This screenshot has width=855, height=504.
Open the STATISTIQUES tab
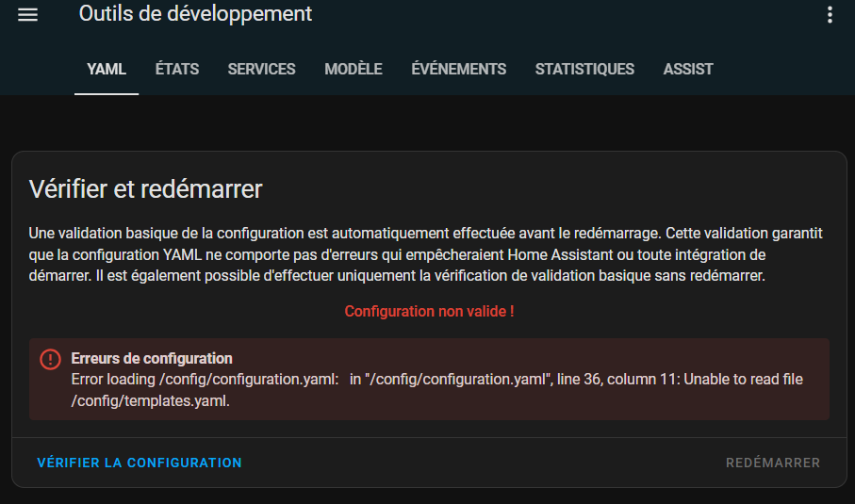click(x=584, y=69)
